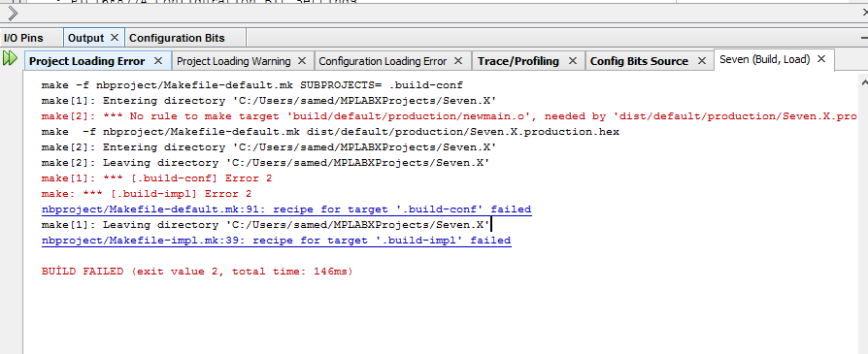
Task: Click 'make[1]: Entering directory' output line
Action: click(269, 101)
